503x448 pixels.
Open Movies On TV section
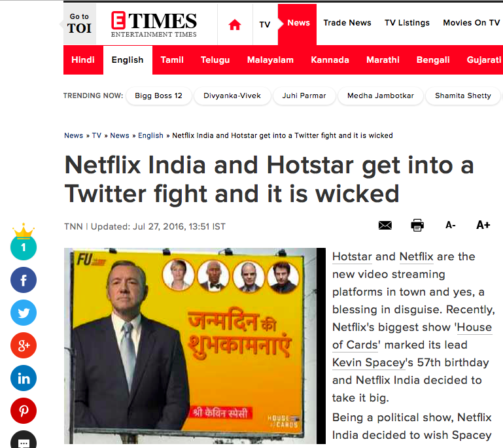point(472,23)
